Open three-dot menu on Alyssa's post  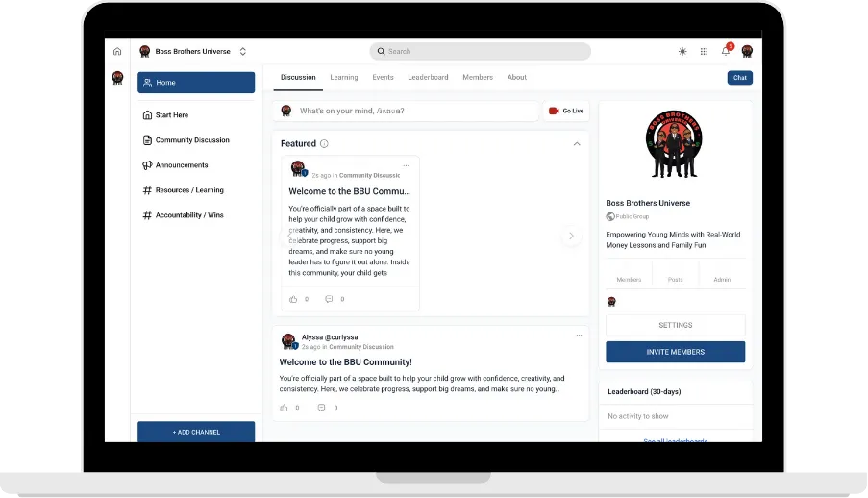coord(579,336)
